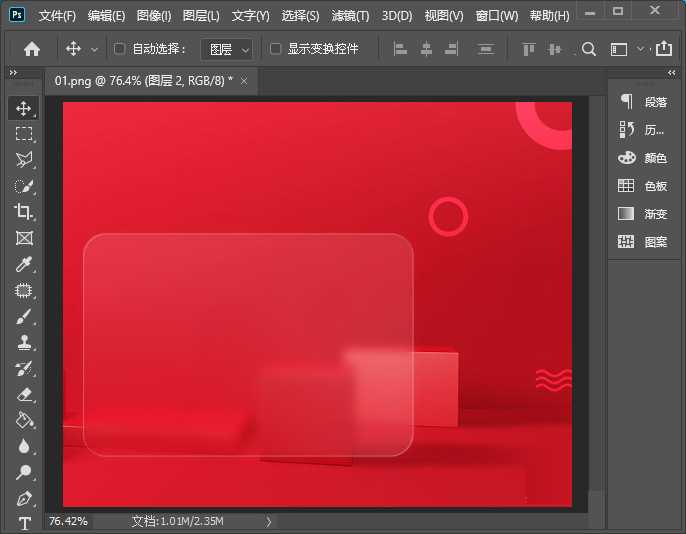Image resolution: width=686 pixels, height=534 pixels.
Task: Toggle the 显示变换控件 checkbox
Action: tap(276, 49)
